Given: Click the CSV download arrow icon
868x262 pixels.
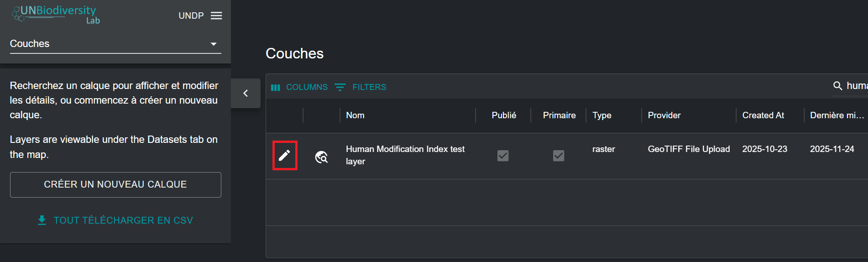Looking at the screenshot, I should point(42,220).
